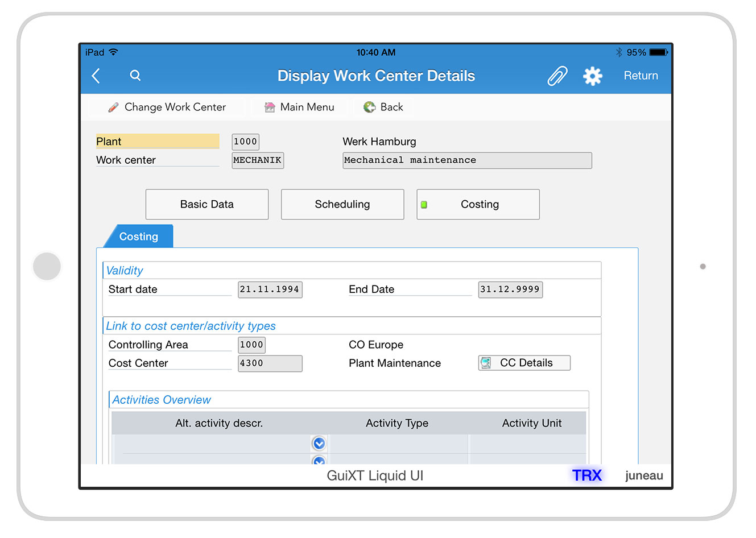This screenshot has height=538, width=756.
Task: Open attachments via the paperclip icon
Action: (557, 76)
